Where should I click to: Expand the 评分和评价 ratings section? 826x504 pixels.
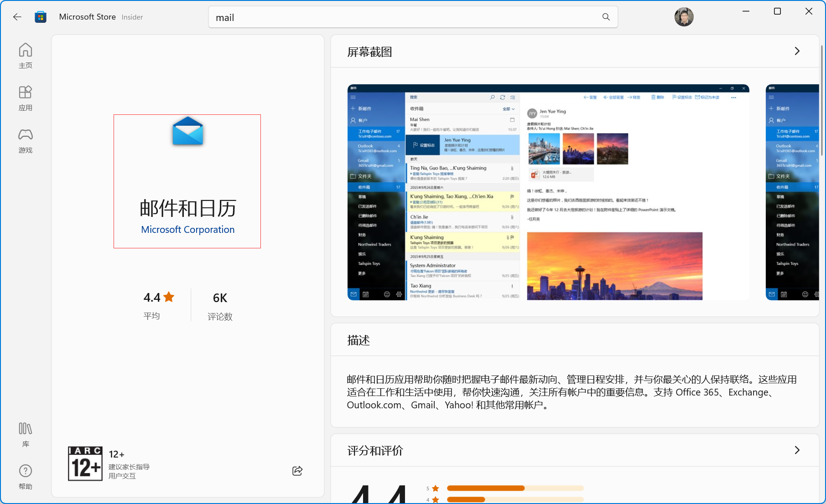pyautogui.click(x=797, y=450)
